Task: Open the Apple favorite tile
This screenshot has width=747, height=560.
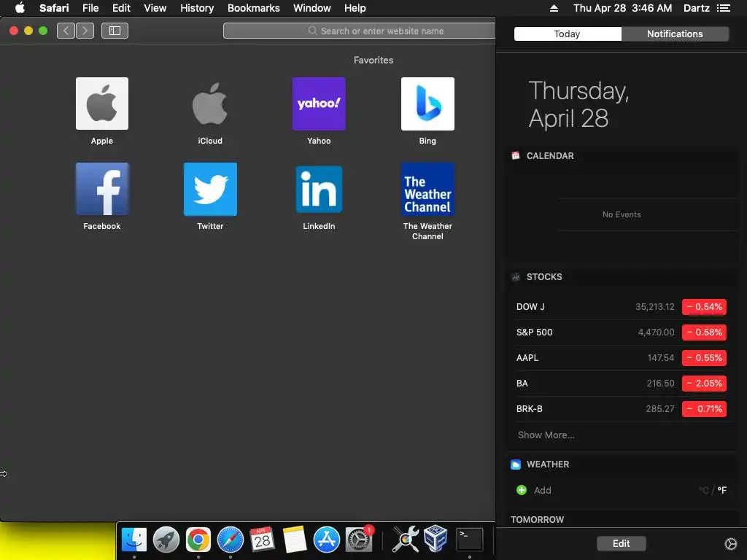Action: pyautogui.click(x=102, y=104)
